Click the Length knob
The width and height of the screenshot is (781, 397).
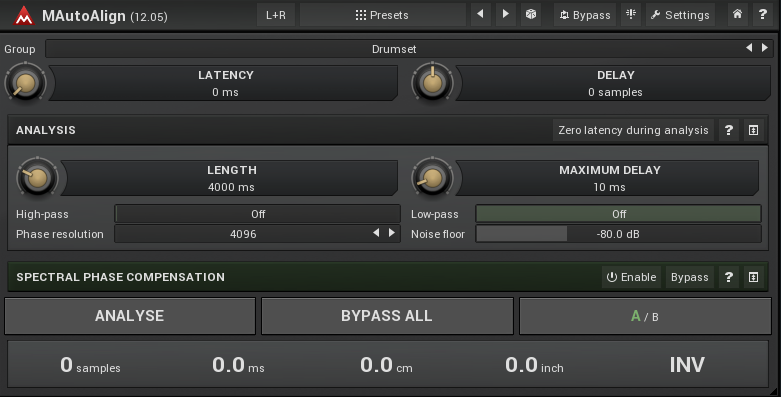click(37, 178)
